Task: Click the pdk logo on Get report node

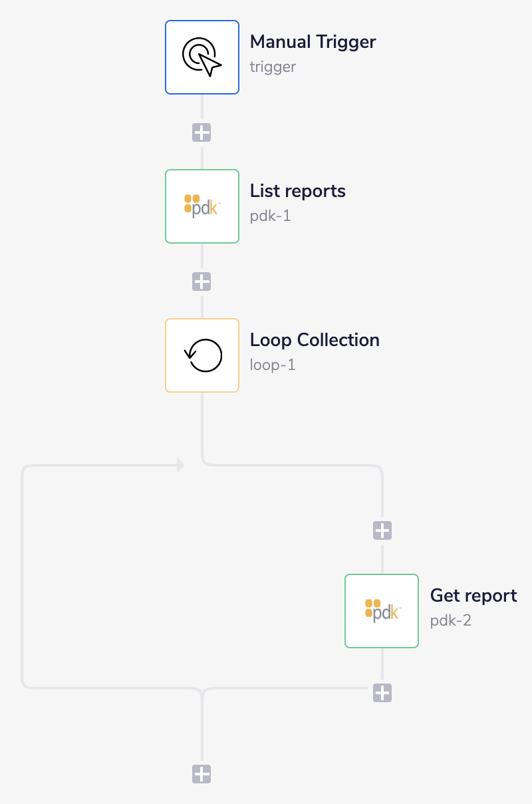Action: [381, 610]
